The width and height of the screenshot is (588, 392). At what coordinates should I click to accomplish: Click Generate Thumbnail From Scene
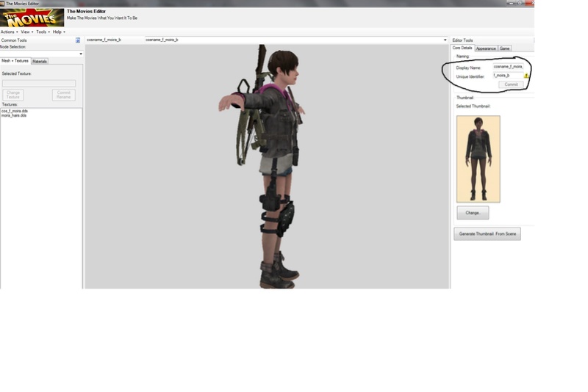487,234
